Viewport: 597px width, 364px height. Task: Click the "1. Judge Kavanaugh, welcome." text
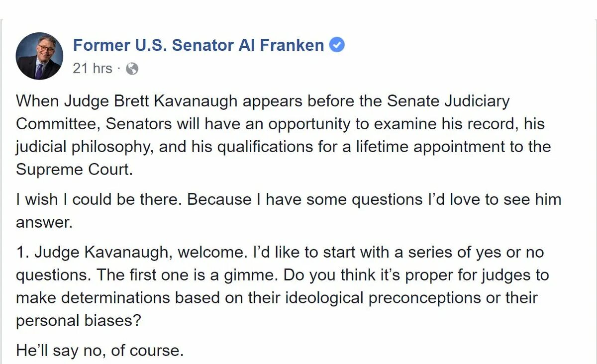(131, 252)
